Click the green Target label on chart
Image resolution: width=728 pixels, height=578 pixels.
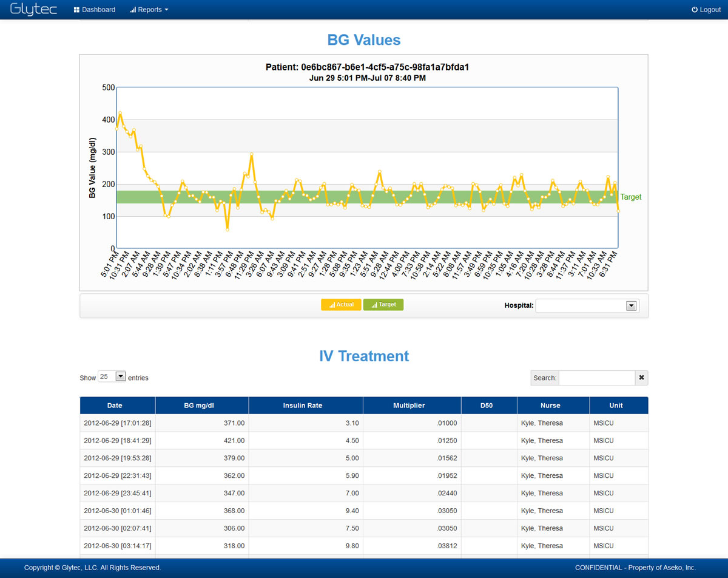click(630, 197)
